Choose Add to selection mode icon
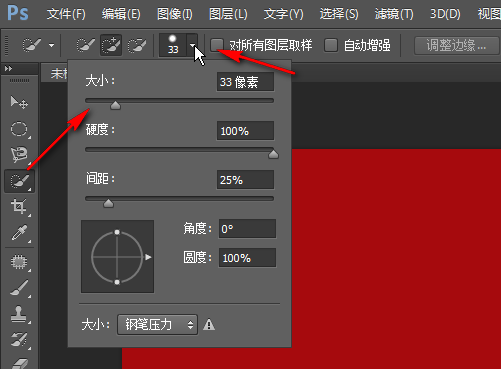 (x=111, y=45)
